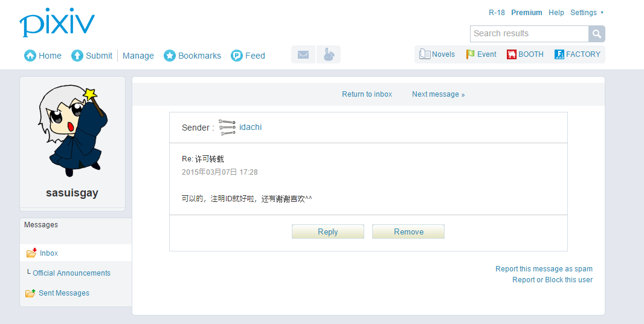
Task: Click the Home house icon
Action: tap(30, 56)
